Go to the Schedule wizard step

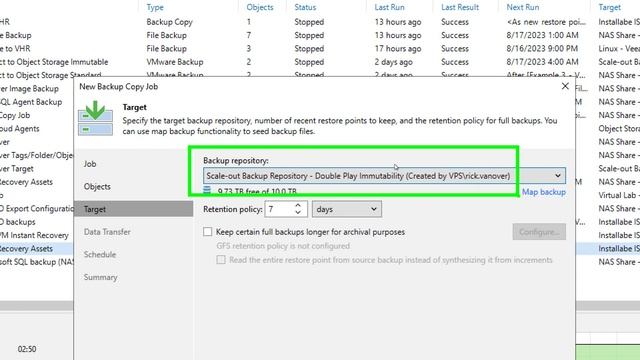coord(100,254)
